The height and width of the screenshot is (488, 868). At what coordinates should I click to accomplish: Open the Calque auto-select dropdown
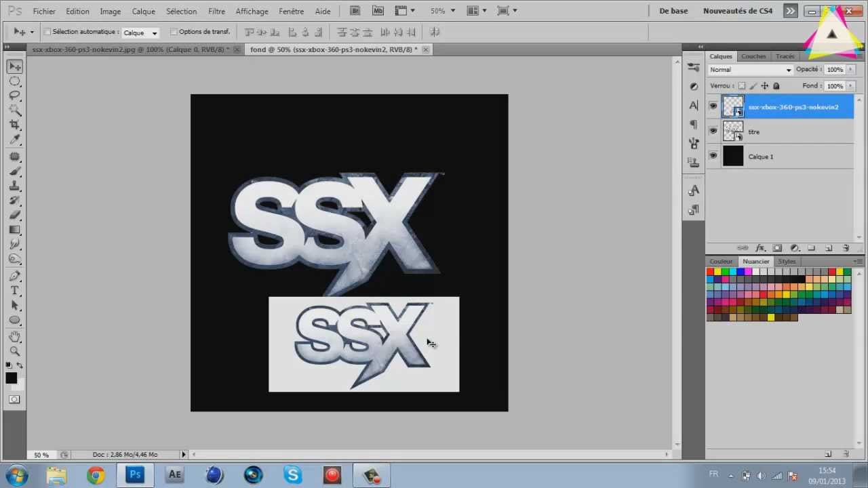(x=140, y=33)
